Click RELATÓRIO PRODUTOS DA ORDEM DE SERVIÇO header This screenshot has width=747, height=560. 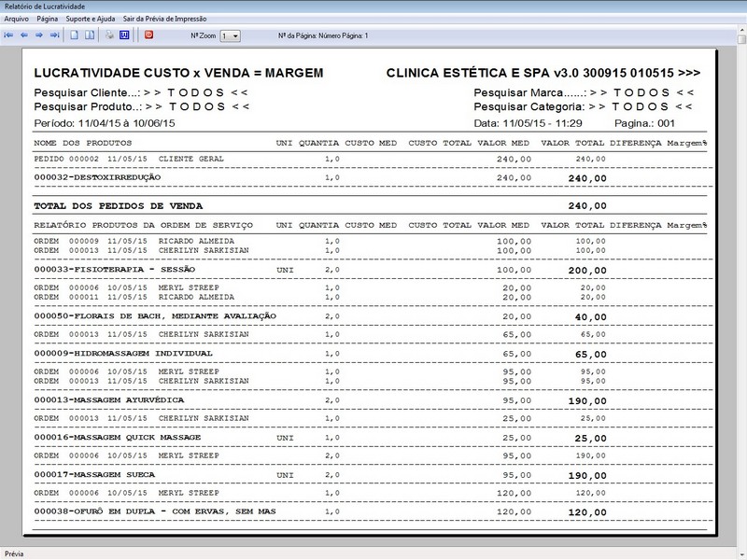click(x=144, y=225)
